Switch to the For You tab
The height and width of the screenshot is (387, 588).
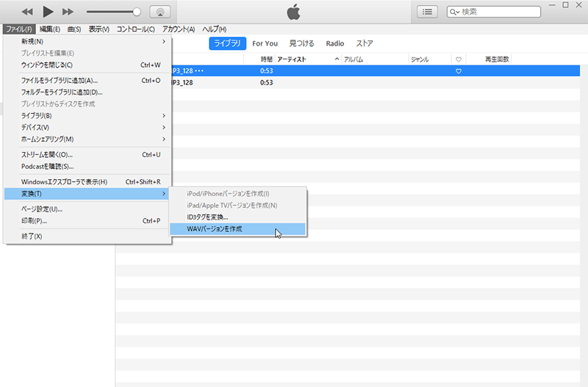[265, 43]
